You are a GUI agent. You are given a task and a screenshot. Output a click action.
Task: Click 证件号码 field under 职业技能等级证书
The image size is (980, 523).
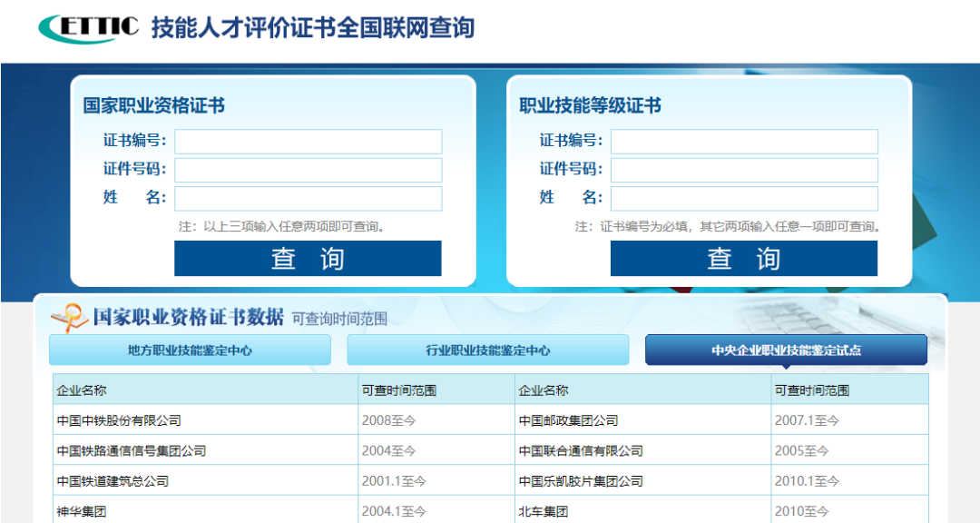[x=744, y=170]
